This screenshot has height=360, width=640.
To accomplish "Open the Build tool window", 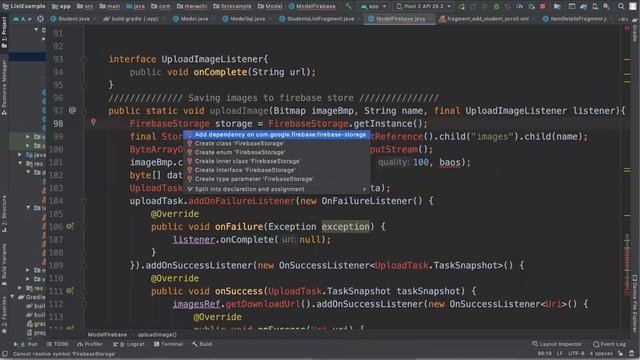I will 202,344.
